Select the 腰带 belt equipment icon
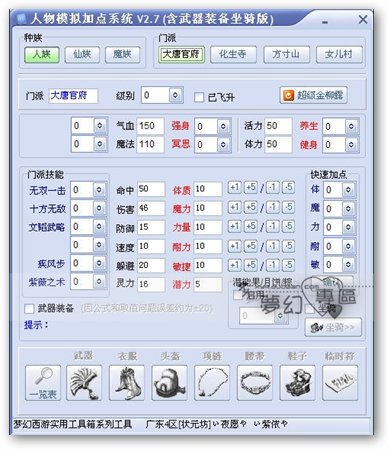This screenshot has width=389, height=450. 255,383
